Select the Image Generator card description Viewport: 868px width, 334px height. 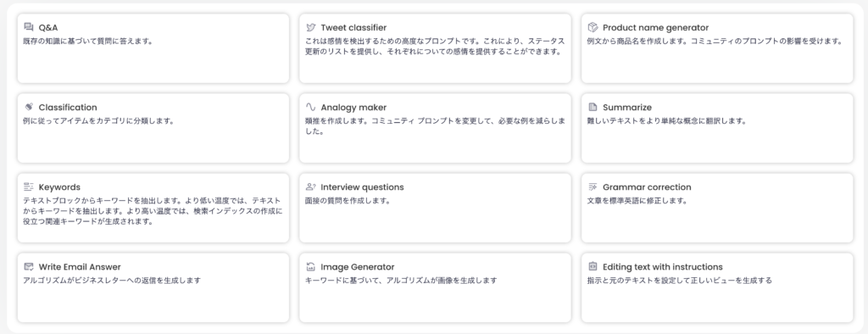coord(401,281)
